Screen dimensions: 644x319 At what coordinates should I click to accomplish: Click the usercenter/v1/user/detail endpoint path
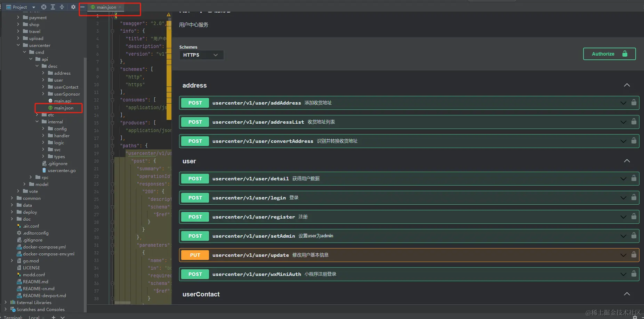point(250,179)
